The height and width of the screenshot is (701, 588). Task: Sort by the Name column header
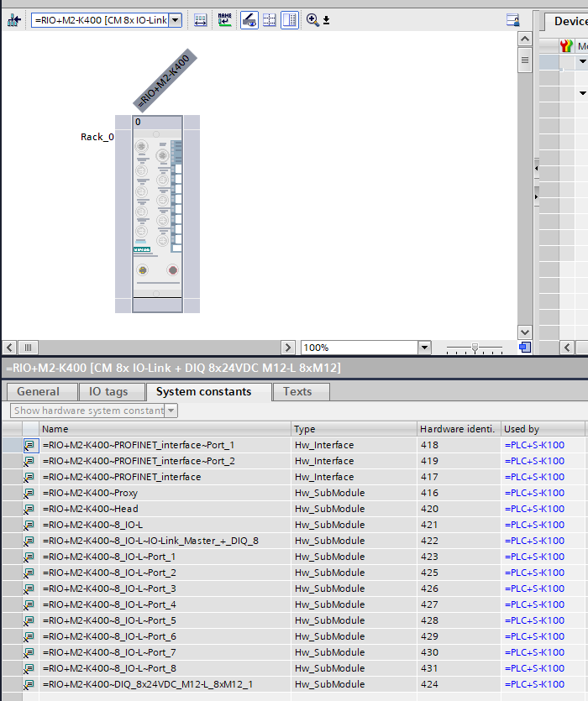click(165, 429)
